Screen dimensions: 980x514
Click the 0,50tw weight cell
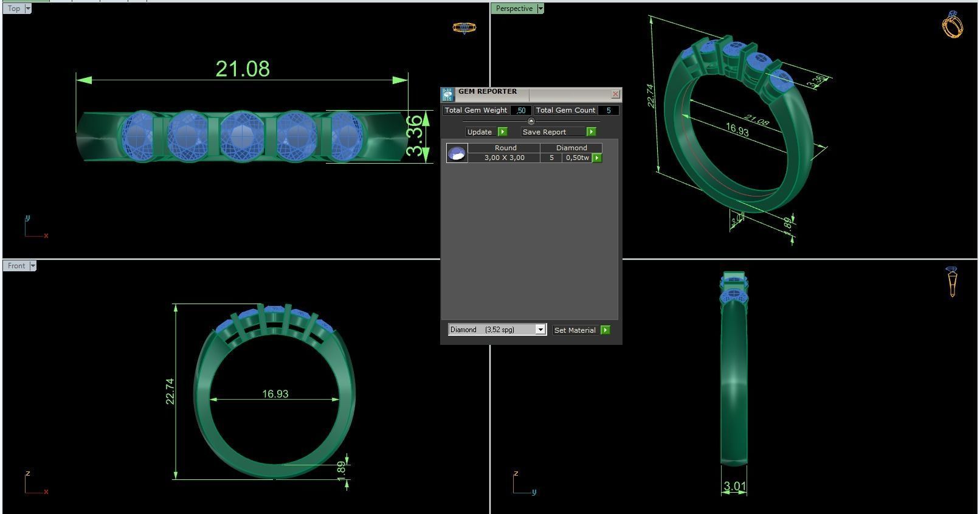point(577,158)
